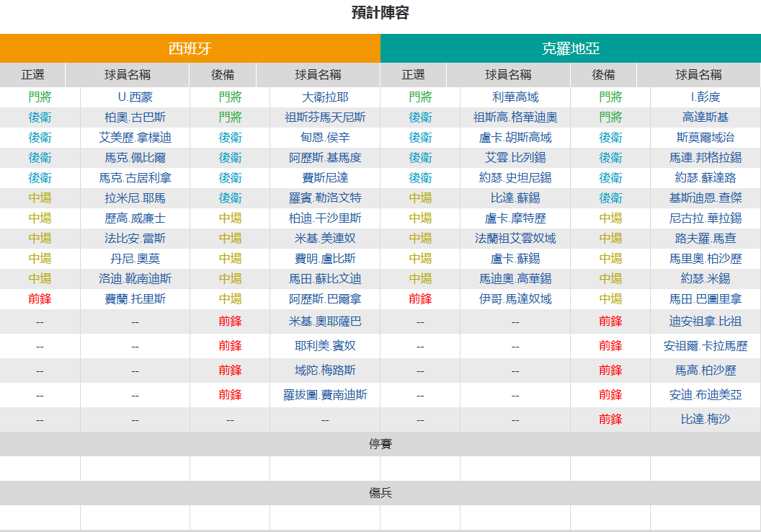
Task: Click forward 馬高.柏沙歷
Action: (706, 371)
